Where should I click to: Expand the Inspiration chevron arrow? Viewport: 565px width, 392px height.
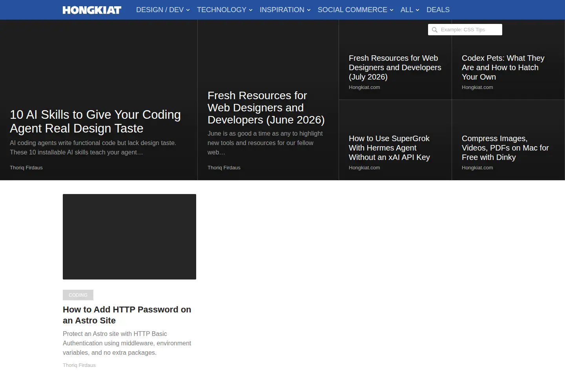point(309,10)
